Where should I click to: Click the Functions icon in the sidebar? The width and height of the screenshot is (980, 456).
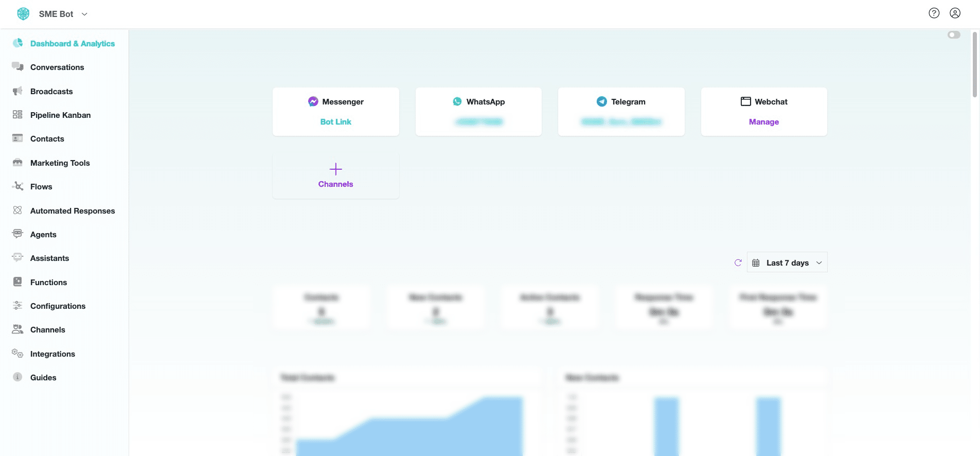pos(18,282)
